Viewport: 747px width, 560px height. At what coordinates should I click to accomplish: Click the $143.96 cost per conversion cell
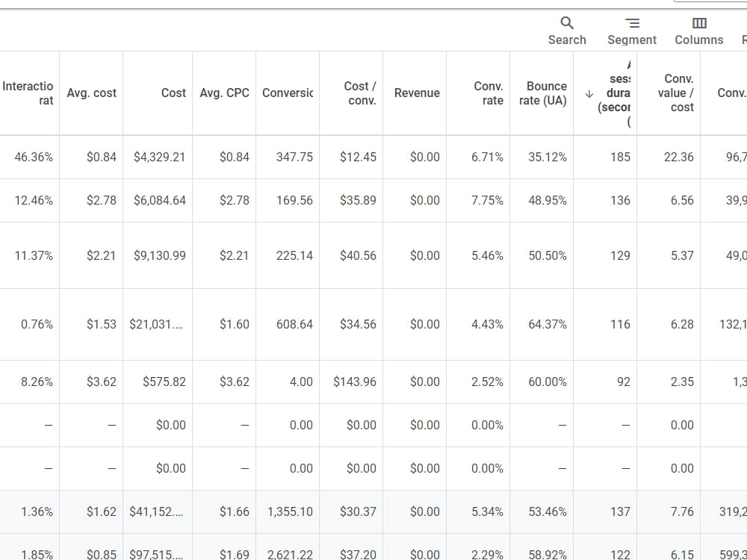(354, 382)
